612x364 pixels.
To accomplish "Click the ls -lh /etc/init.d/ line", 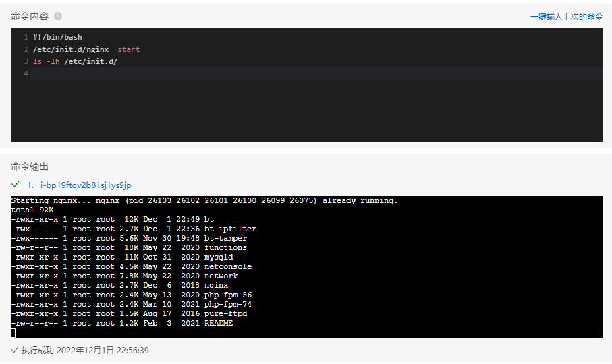I will [75, 61].
